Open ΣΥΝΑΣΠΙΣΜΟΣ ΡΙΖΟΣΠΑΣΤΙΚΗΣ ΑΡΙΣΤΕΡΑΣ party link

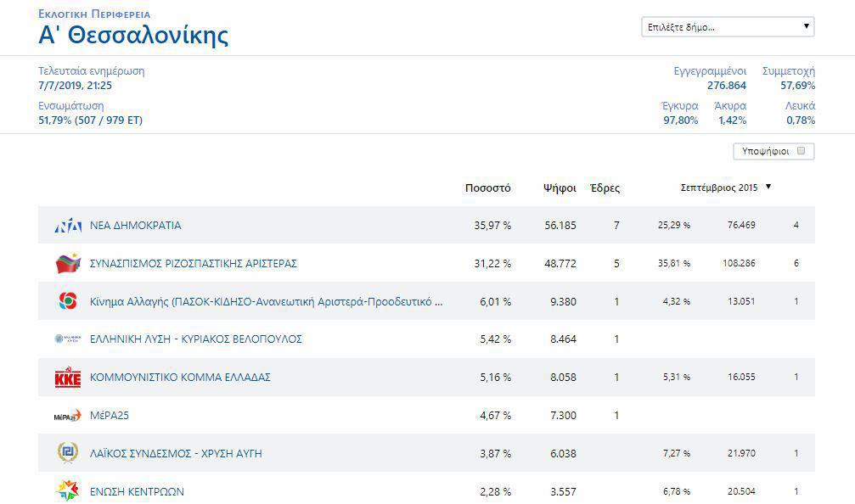(193, 264)
